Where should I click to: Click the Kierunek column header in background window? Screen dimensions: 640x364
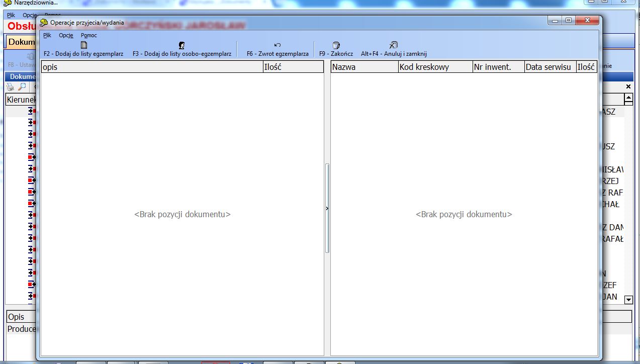click(21, 100)
